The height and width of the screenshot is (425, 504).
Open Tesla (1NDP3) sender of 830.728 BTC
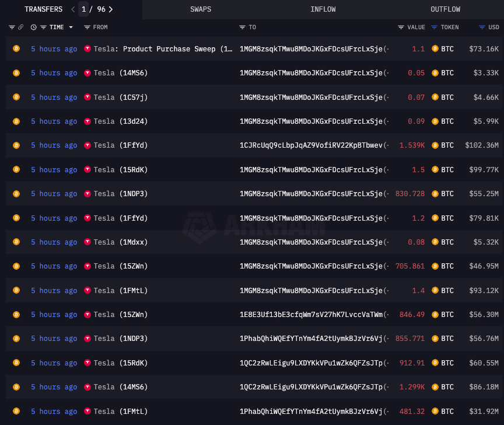click(121, 194)
